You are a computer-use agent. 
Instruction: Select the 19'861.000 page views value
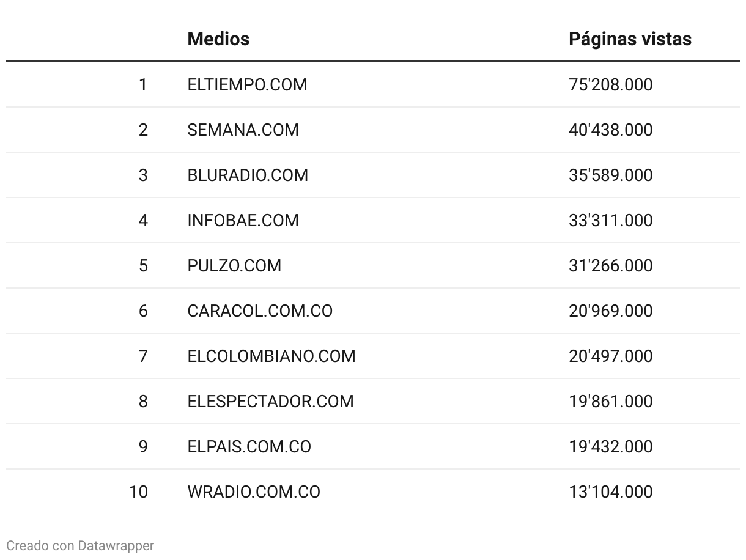610,401
